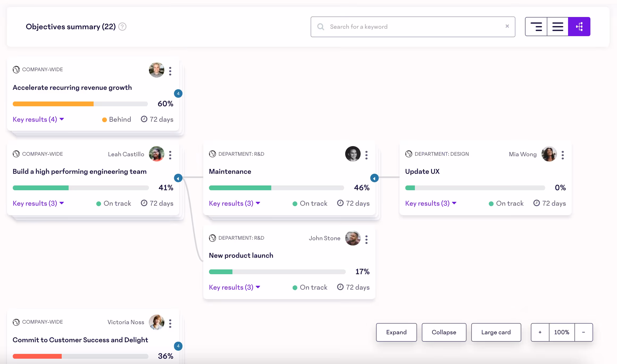Expand Key results for New product launch
This screenshot has height=364, width=617.
click(235, 287)
